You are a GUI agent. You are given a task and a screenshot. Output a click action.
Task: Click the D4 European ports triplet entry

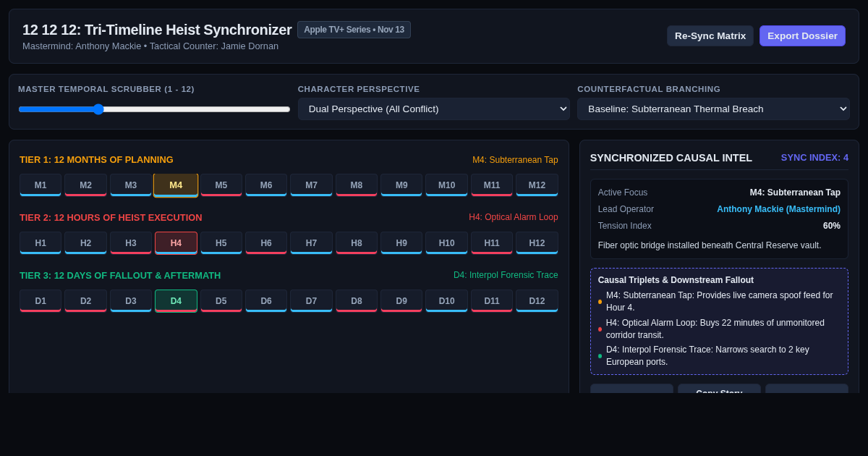click(719, 355)
